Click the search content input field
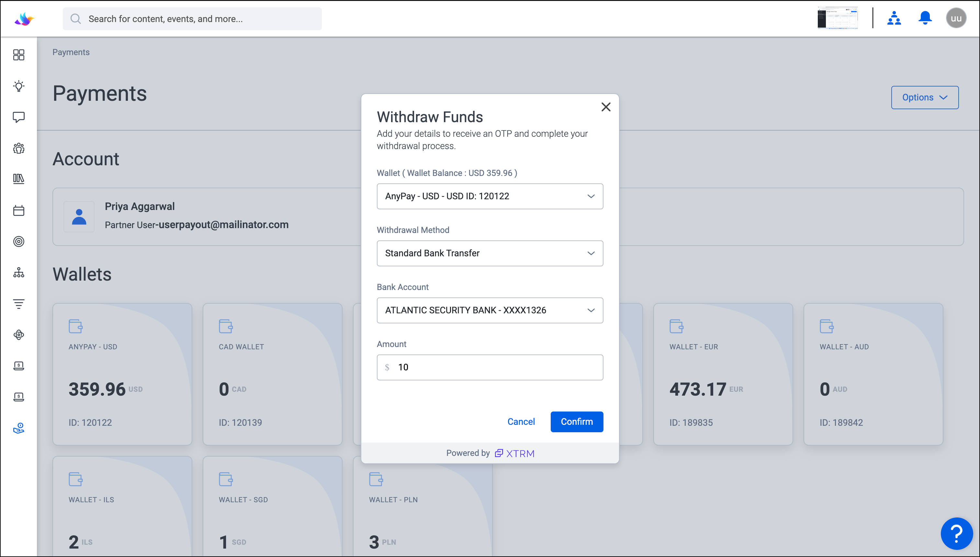This screenshot has height=557, width=980. click(x=192, y=19)
